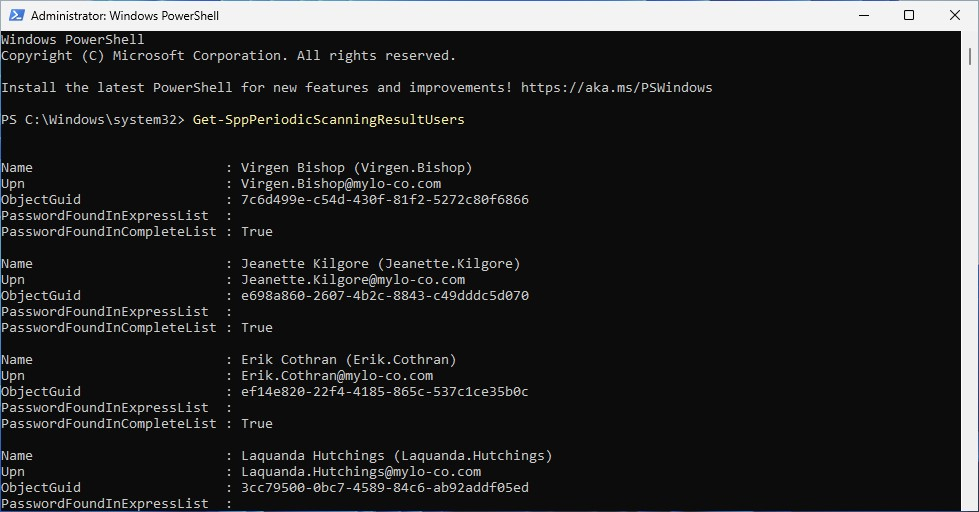The image size is (979, 512).
Task: Click the vertical scrollbar thumb
Action: [970, 57]
